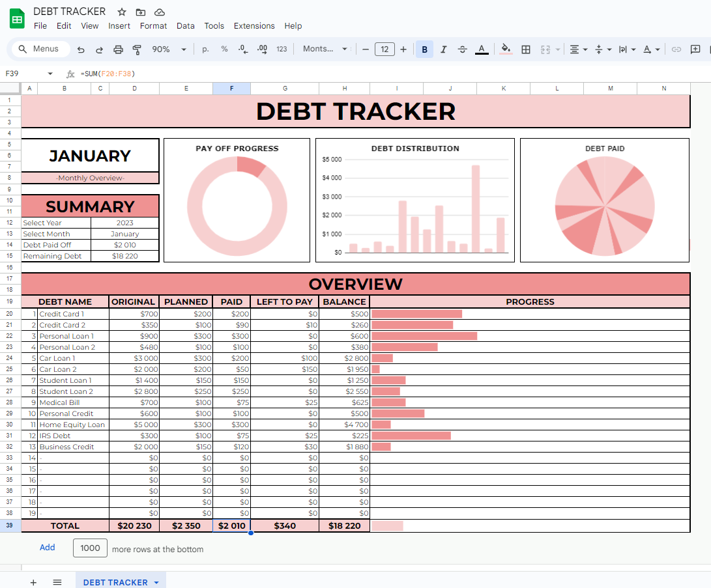Star the DEBT TRACKER document
This screenshot has width=711, height=588.
121,12
